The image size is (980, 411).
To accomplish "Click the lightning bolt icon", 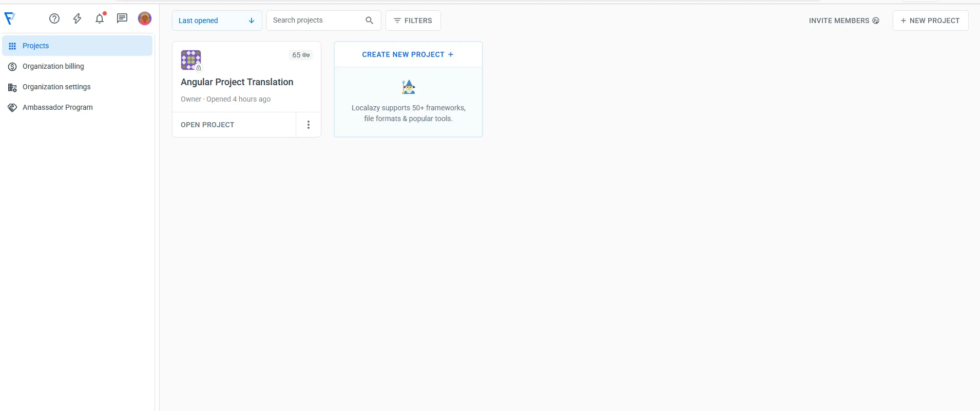I will tap(77, 19).
